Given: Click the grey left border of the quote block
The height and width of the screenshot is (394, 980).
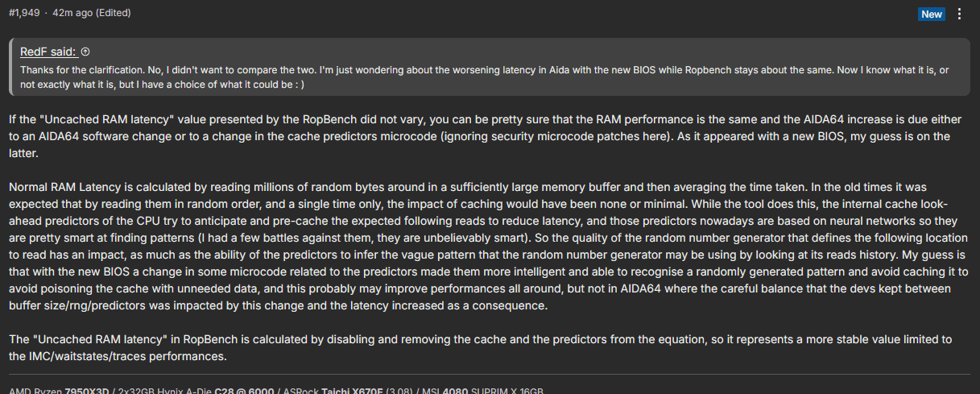Looking at the screenshot, I should [10, 68].
